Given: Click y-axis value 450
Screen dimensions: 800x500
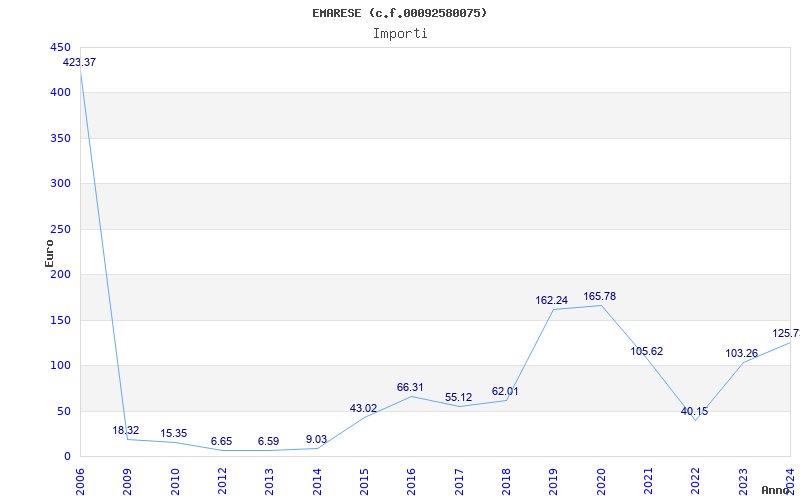Looking at the screenshot, I should [60, 47].
